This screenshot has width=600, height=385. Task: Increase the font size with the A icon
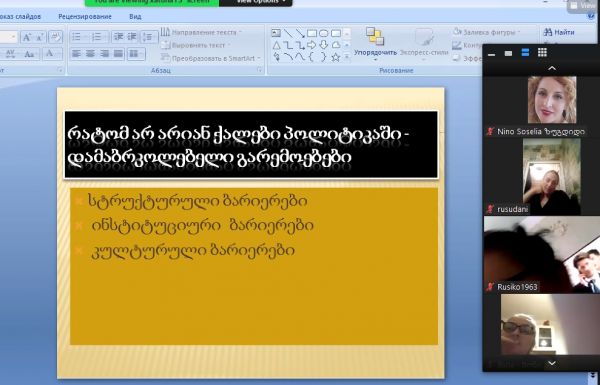point(26,37)
